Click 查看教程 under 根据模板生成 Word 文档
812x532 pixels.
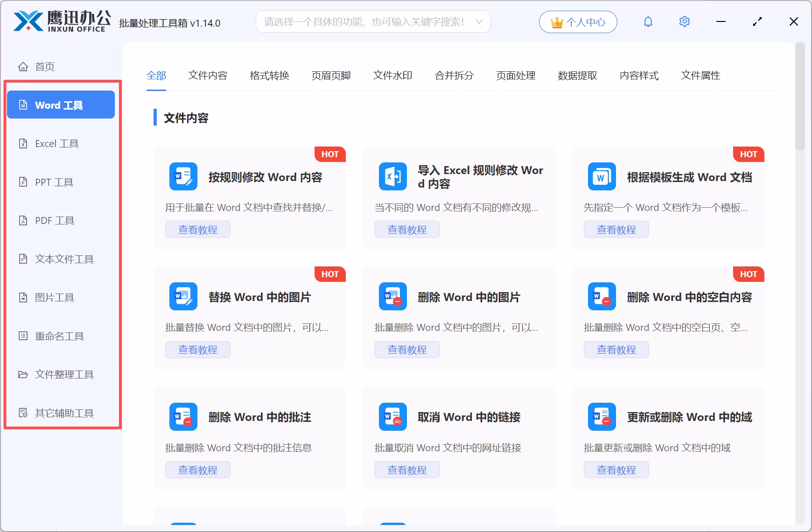tap(616, 229)
